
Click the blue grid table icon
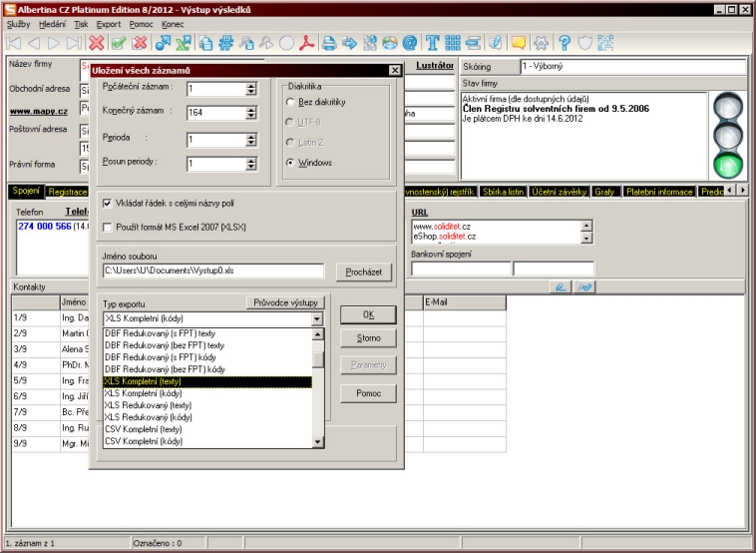pos(452,44)
